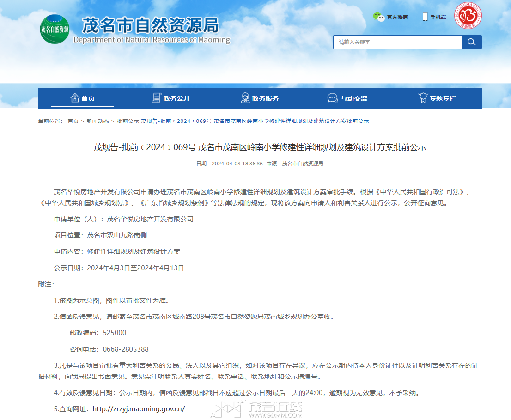Click the mobile version (手机端) phone icon
Image resolution: width=511 pixels, height=420 pixels.
(425, 17)
